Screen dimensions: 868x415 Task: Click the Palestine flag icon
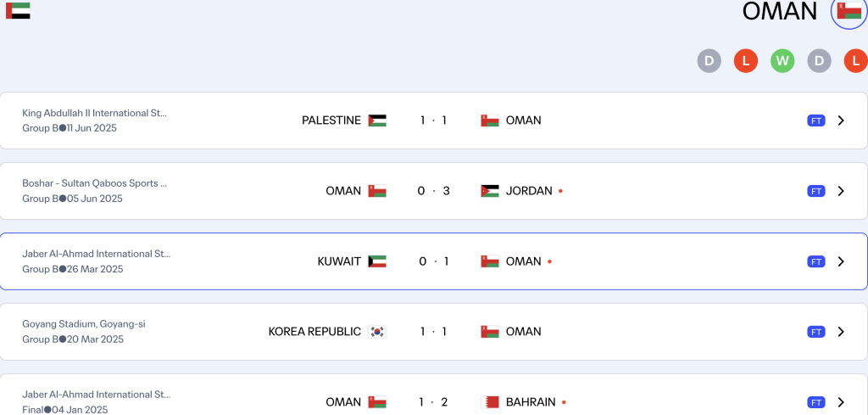(377, 121)
